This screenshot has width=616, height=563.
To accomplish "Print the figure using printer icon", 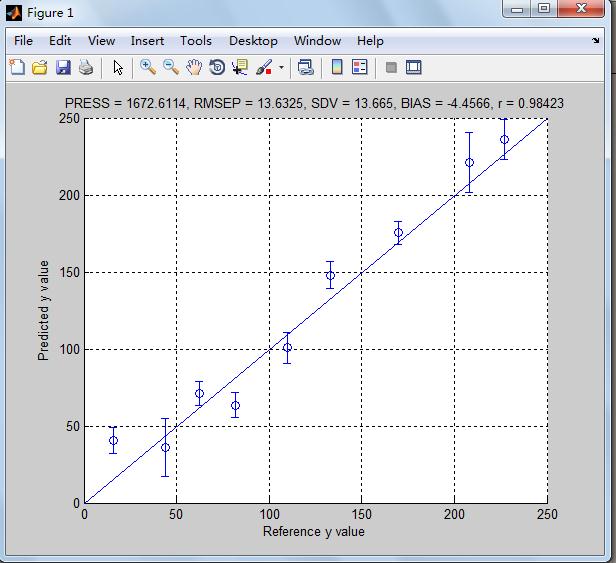I will tap(86, 68).
